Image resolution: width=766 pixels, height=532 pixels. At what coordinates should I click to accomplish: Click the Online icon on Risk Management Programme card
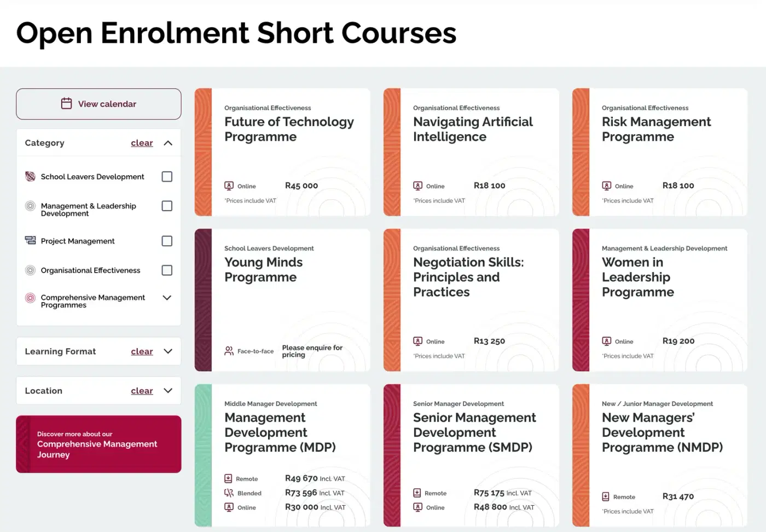click(607, 186)
